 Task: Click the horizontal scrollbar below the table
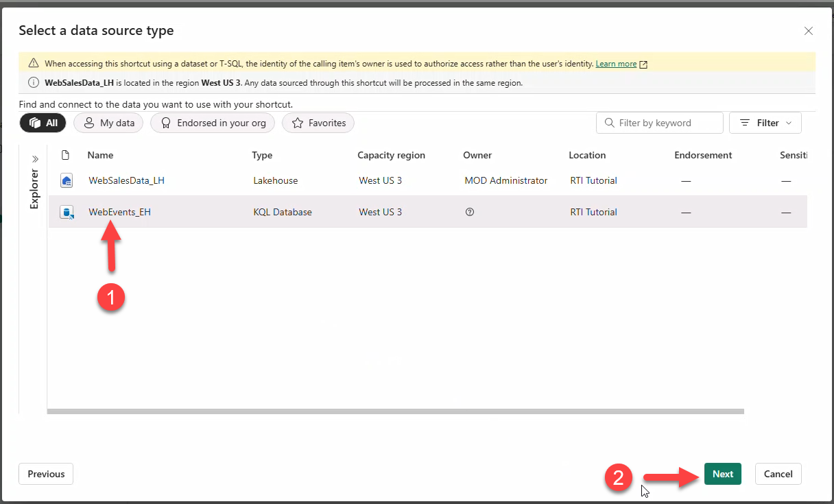(395, 411)
